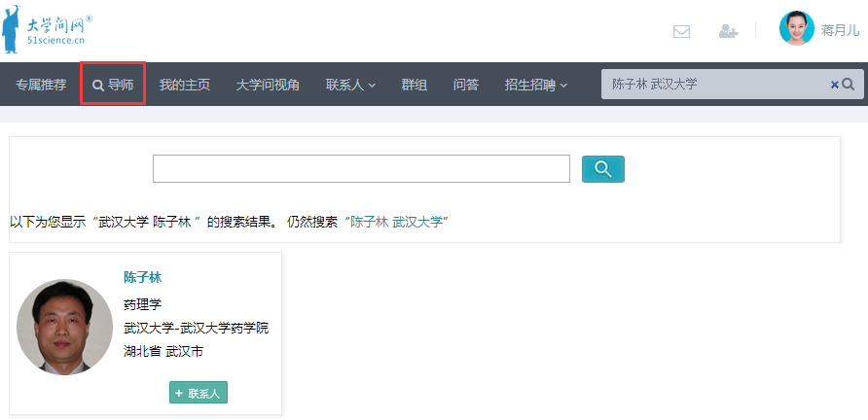Expand the 招生招聘 dropdown menu
868x420 pixels.
[536, 85]
